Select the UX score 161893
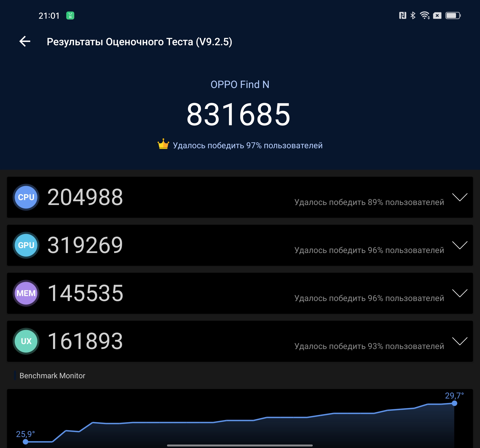Screen dimensions: 480x448 click(x=85, y=341)
